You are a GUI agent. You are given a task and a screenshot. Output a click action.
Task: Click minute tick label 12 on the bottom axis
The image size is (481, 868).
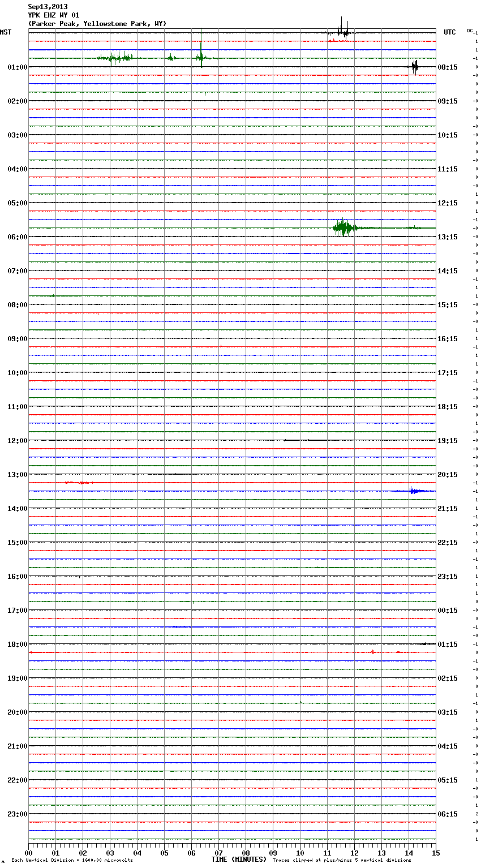354,853
